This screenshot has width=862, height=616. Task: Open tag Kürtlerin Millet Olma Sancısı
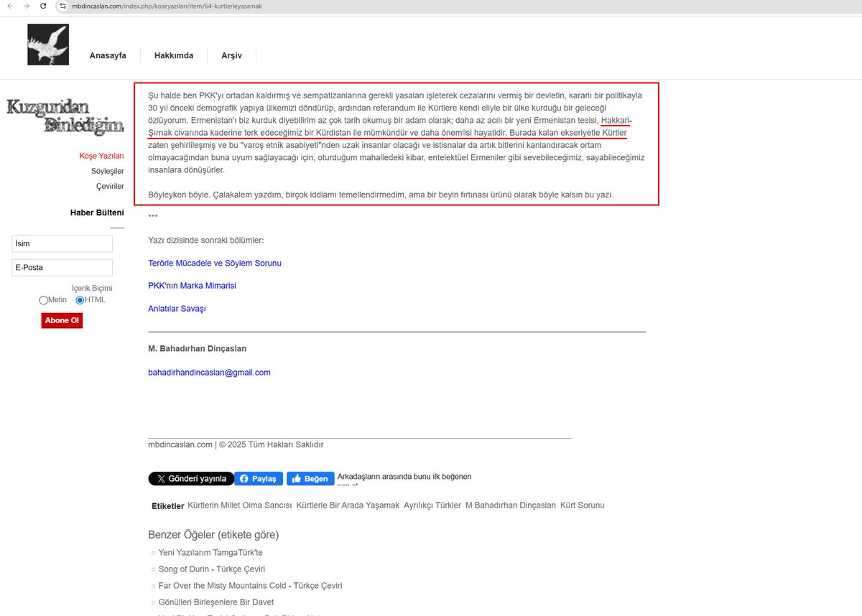point(240,505)
